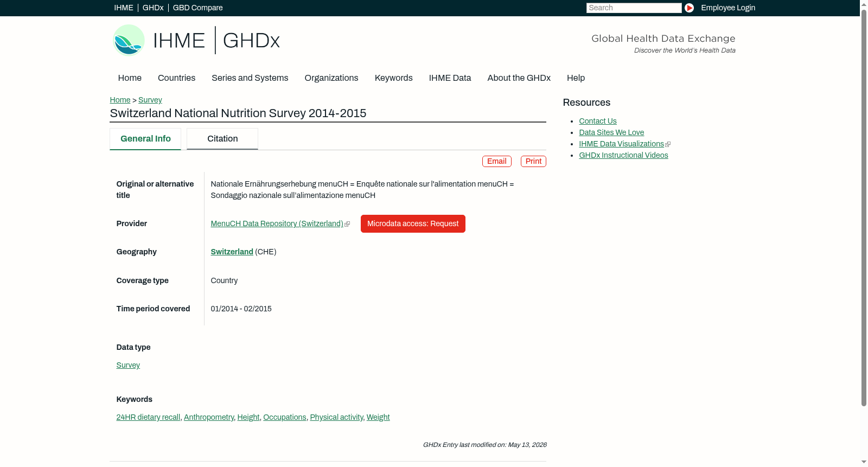Click Contact Us in Resources
Image resolution: width=868 pixels, height=467 pixels.
pos(598,121)
